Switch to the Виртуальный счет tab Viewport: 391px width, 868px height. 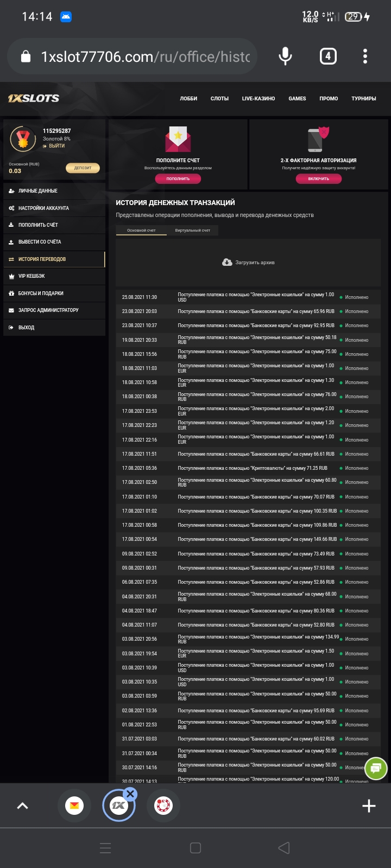click(x=192, y=231)
